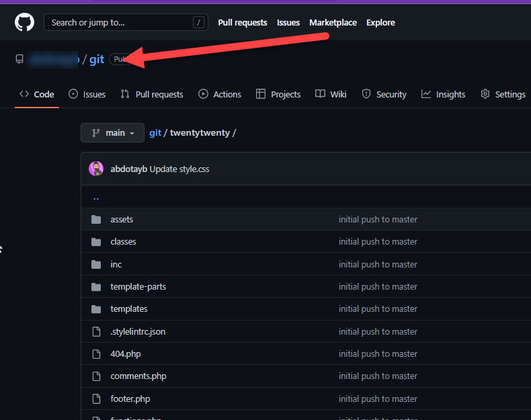This screenshot has width=531, height=420.
Task: Open the template-parts folder
Action: pos(138,287)
